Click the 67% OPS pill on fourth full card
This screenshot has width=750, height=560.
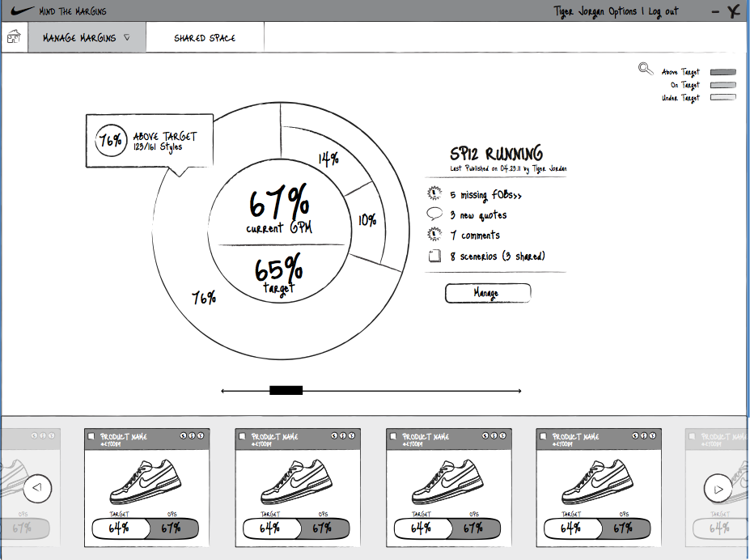coord(623,528)
